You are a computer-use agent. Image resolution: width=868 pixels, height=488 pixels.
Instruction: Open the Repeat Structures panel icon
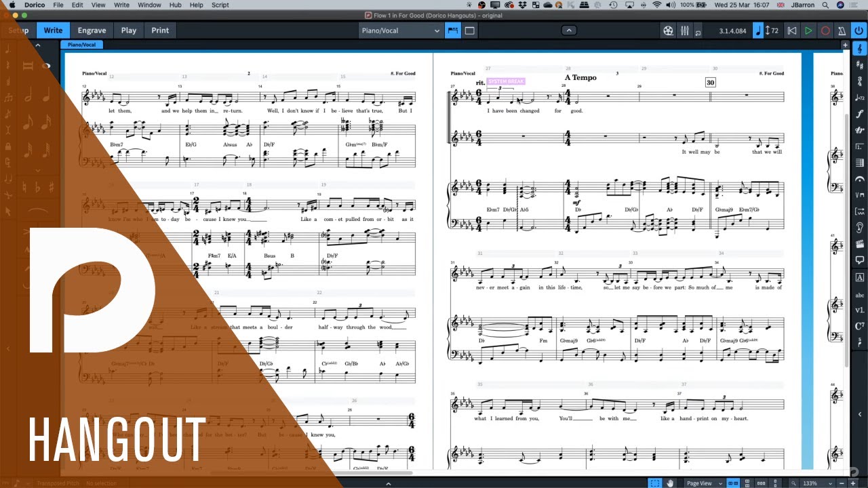point(860,146)
